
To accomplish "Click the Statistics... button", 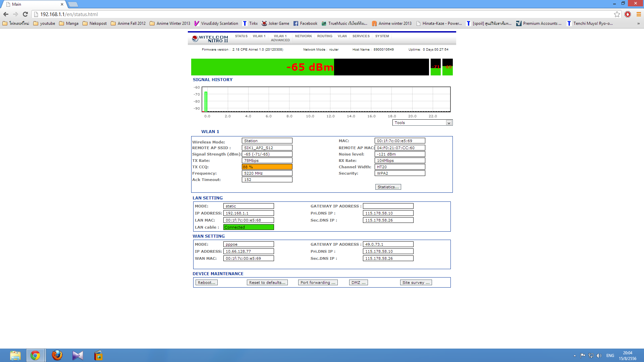I will tap(388, 187).
